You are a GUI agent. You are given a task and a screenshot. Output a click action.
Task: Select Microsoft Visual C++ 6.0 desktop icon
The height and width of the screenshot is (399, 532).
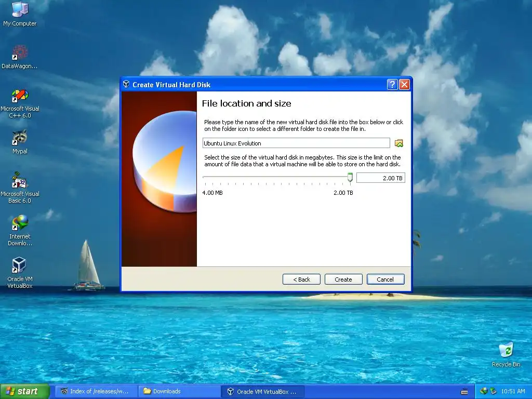tap(20, 103)
